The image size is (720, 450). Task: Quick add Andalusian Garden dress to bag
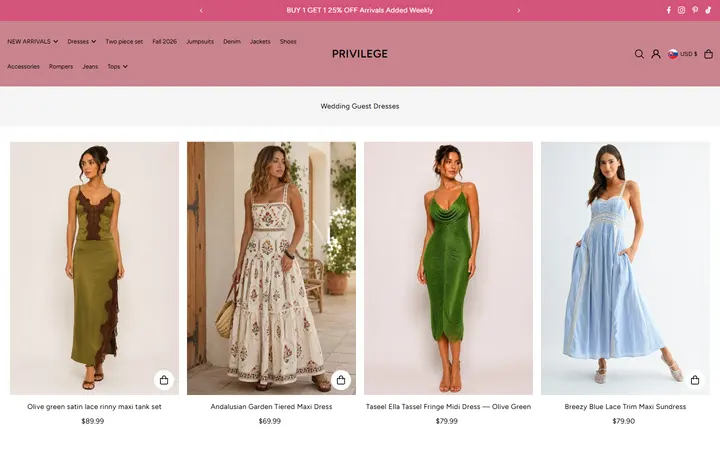click(x=341, y=380)
